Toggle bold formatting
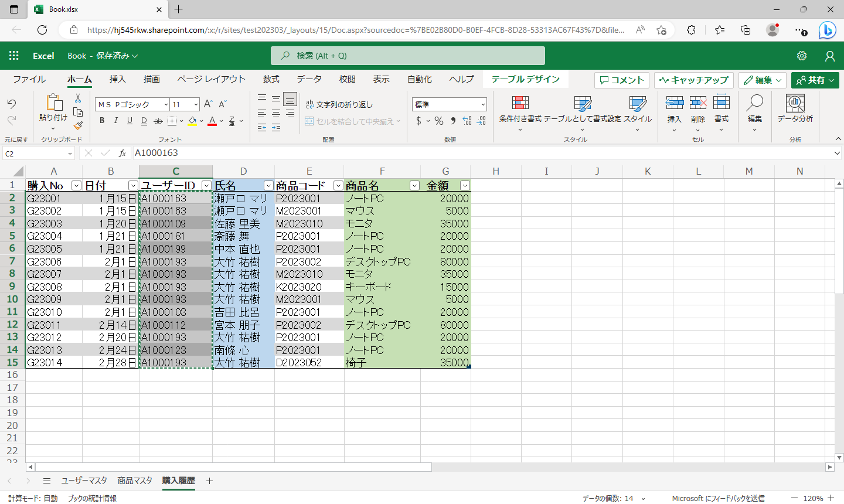844x504 pixels. click(x=102, y=121)
